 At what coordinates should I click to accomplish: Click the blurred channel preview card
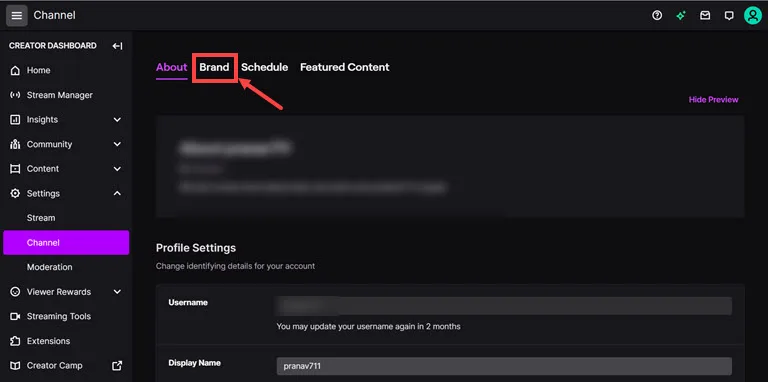point(450,167)
